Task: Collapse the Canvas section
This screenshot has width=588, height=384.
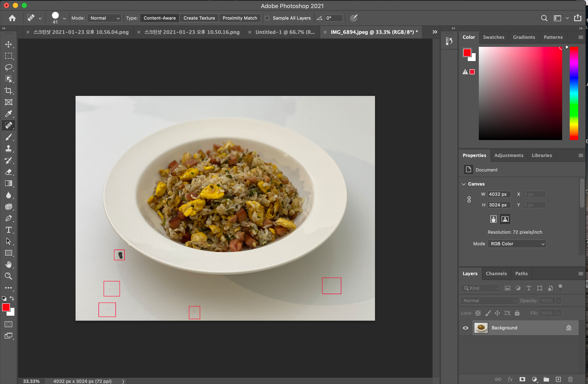Action: pos(464,184)
